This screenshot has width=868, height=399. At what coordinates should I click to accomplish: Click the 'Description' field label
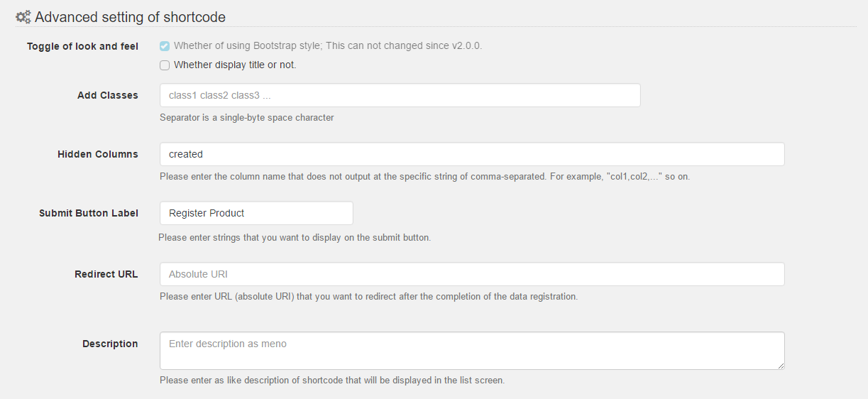pyautogui.click(x=110, y=344)
